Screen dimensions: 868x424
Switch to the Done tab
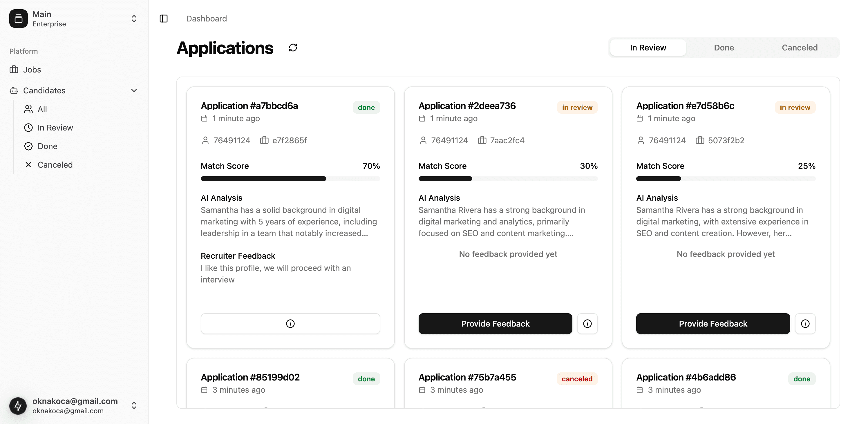[x=724, y=48]
